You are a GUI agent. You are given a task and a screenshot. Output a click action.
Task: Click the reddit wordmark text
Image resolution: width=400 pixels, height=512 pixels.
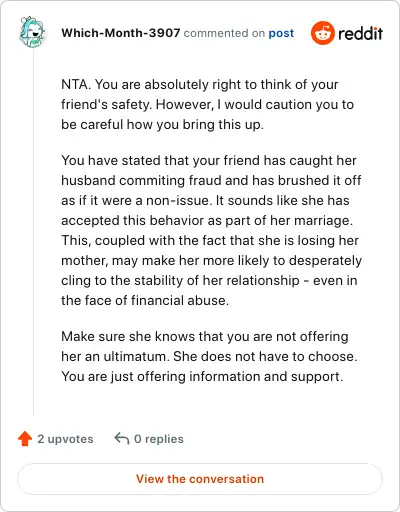[x=360, y=33]
